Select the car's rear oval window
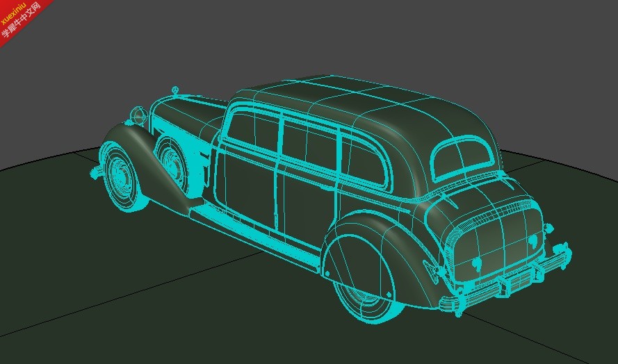 tap(462, 158)
